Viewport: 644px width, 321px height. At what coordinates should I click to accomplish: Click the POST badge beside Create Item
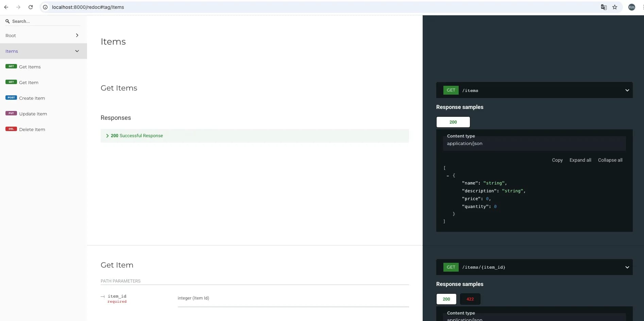[11, 98]
